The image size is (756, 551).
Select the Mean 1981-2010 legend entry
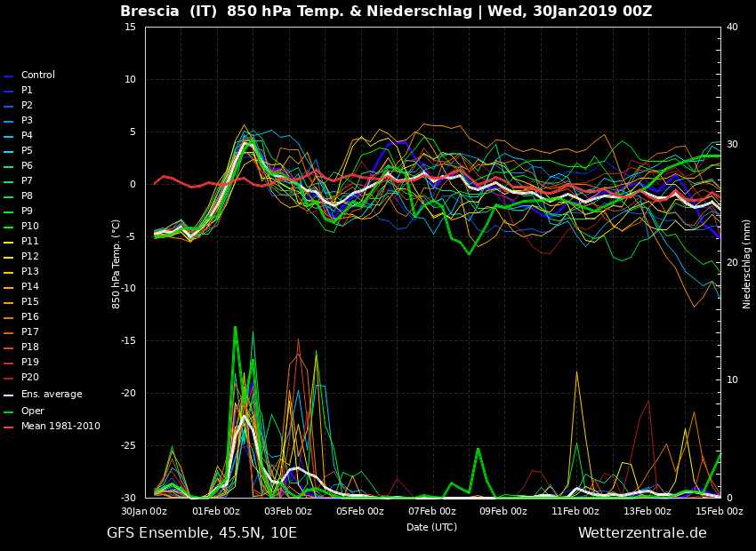[x=60, y=427]
